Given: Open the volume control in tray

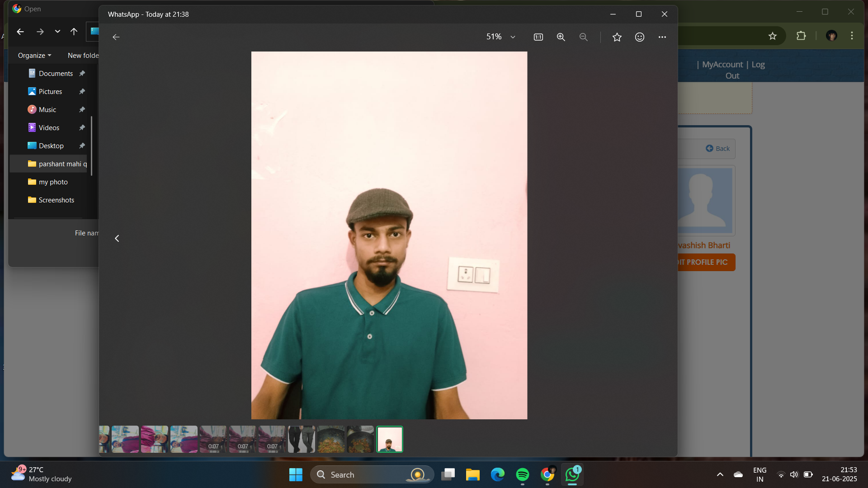Looking at the screenshot, I should point(794,474).
